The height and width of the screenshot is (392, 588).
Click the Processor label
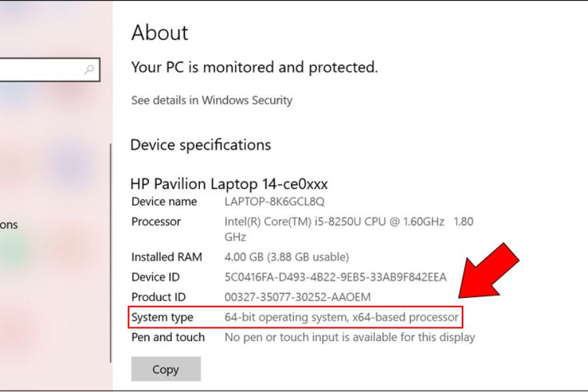click(x=156, y=222)
